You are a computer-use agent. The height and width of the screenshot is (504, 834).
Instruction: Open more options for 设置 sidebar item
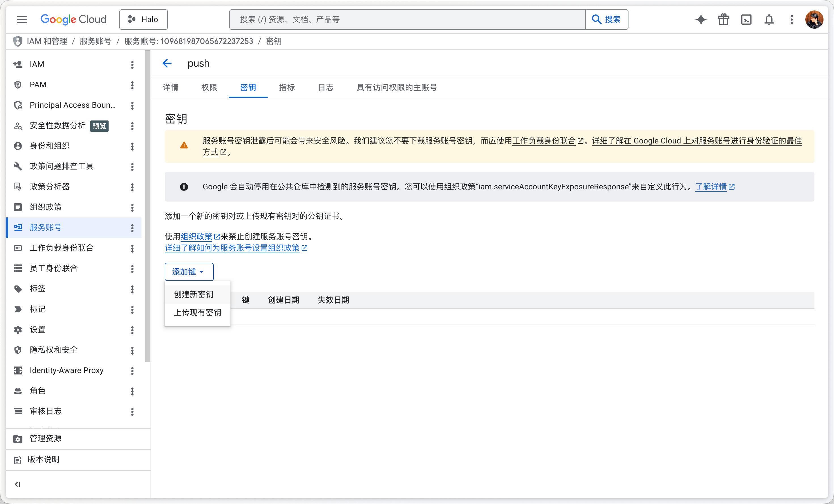point(132,330)
